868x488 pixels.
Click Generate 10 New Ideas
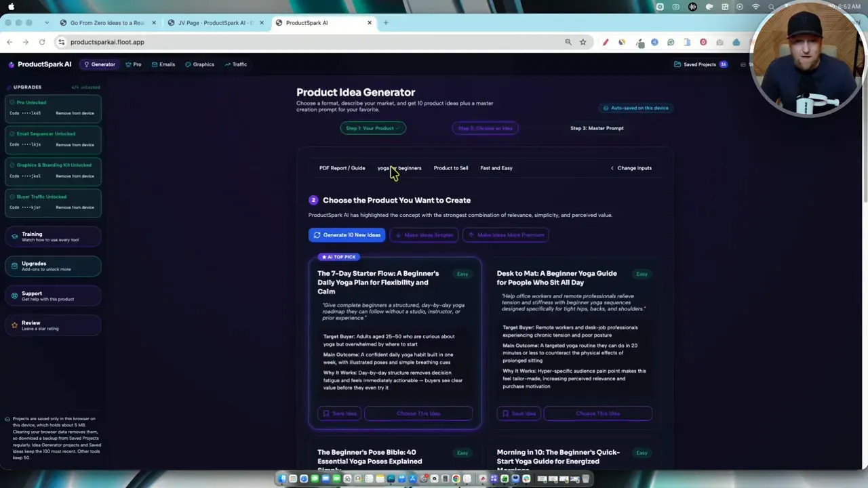click(x=347, y=235)
